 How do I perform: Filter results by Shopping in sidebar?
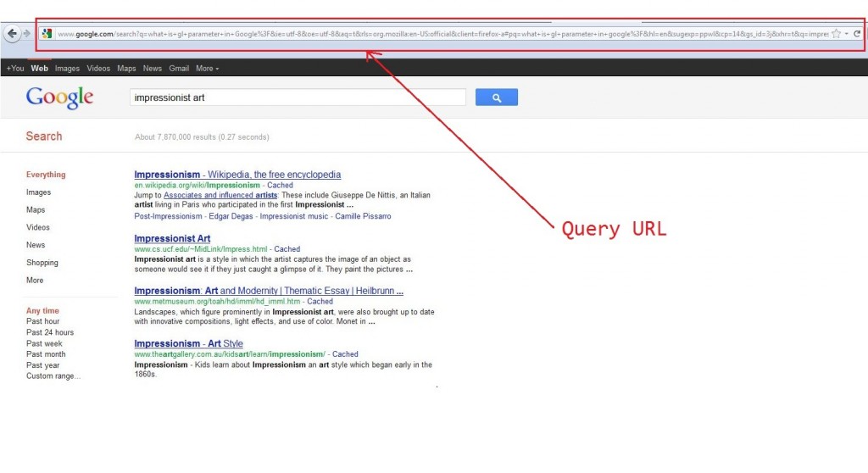pyautogui.click(x=42, y=263)
